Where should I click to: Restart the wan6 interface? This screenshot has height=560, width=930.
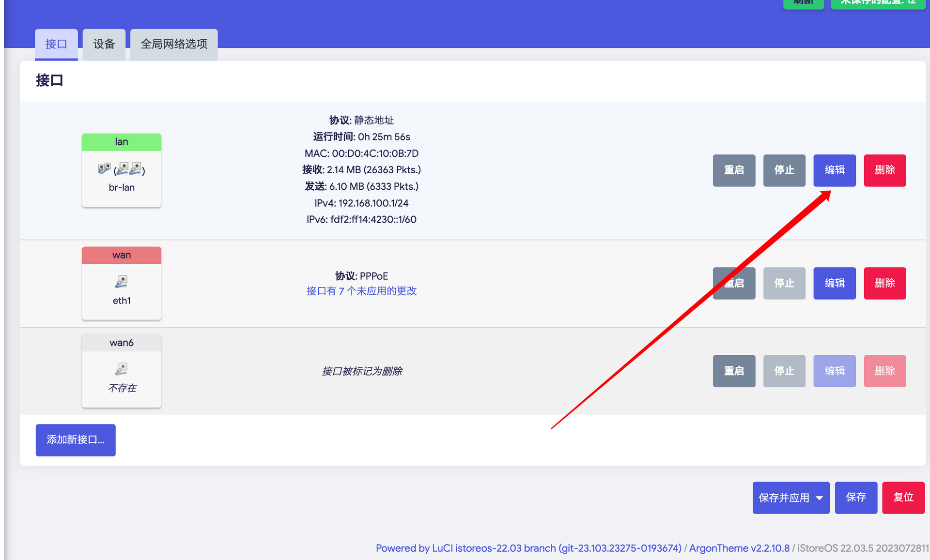pos(734,371)
